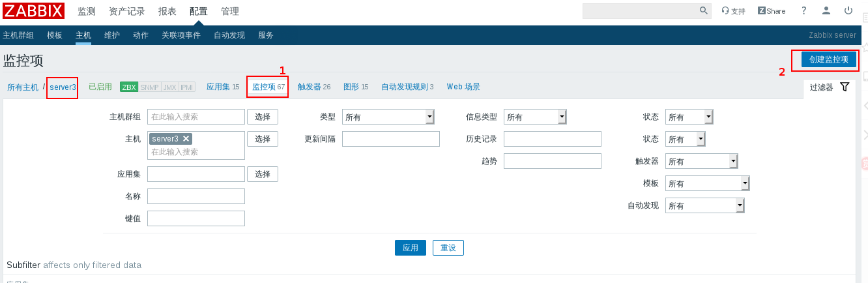
Task: Focus the 主机群组 search field
Action: click(196, 117)
